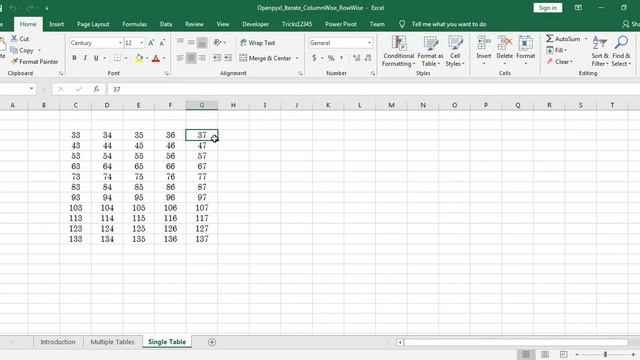Open the text orientation icon
Screen dimensions: 640x360
[218, 42]
